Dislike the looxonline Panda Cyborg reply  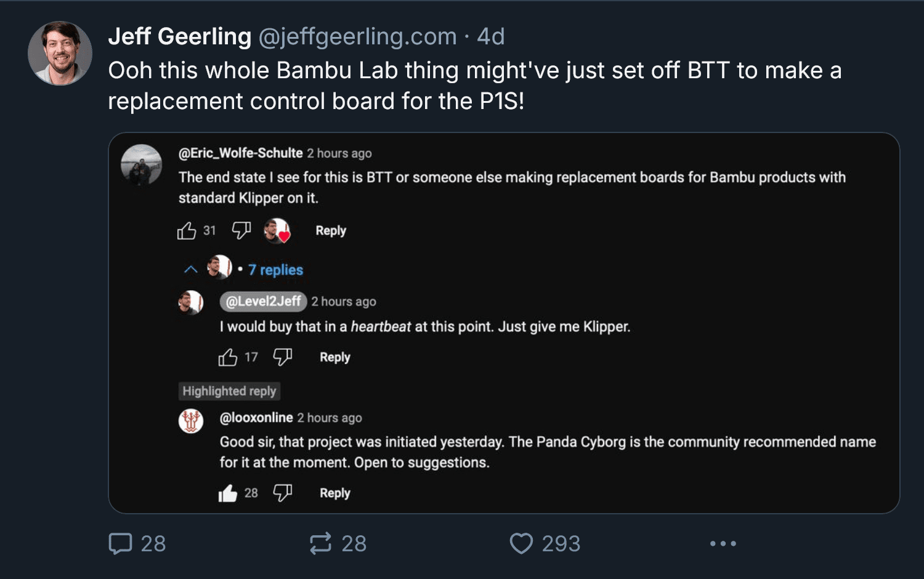point(282,493)
